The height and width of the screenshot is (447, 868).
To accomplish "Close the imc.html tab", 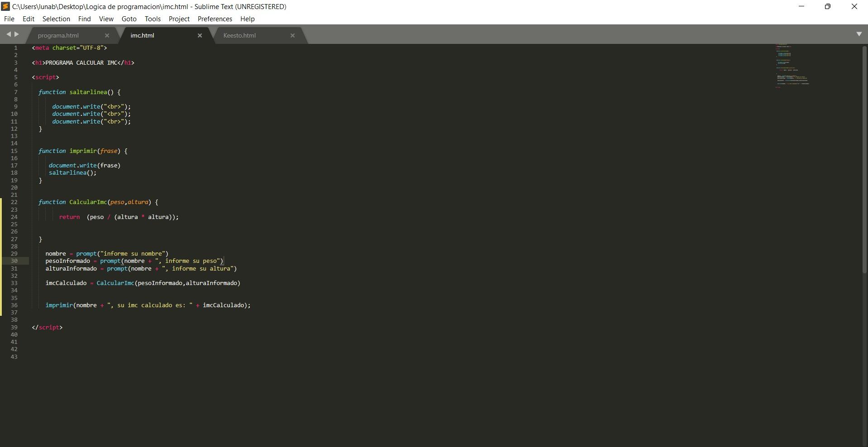I will [200, 35].
